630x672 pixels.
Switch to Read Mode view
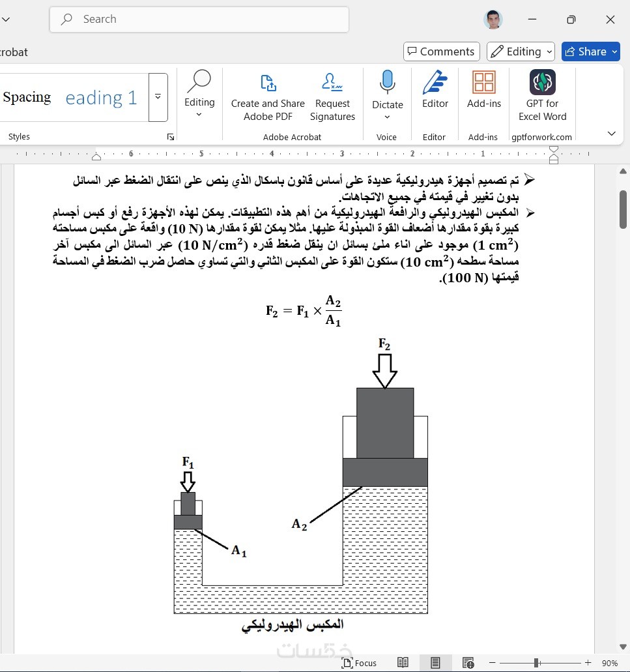403,663
